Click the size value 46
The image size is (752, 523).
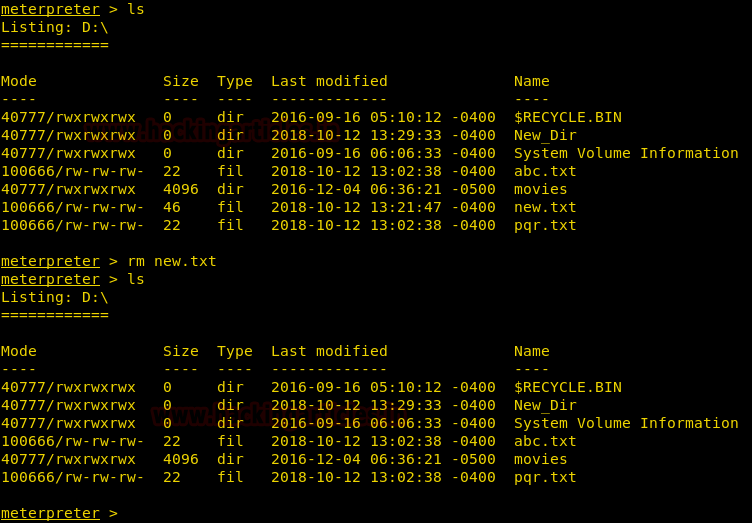(x=172, y=207)
